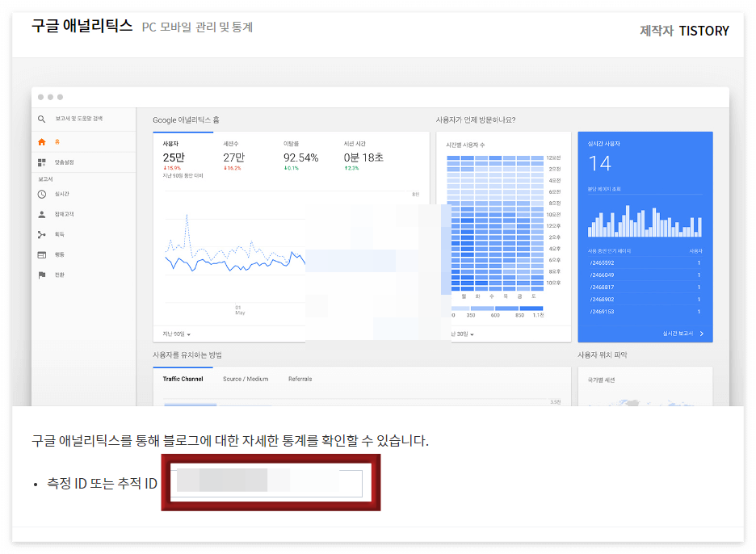The width and height of the screenshot is (756, 554).
Task: Click the search magnifier icon in sidebar
Action: [x=42, y=119]
